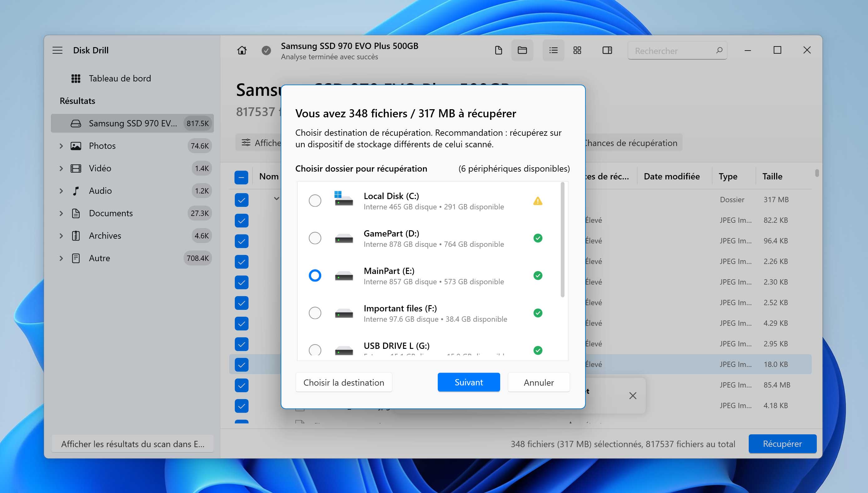Open the Photos category
This screenshot has width=868, height=493.
[x=102, y=146]
